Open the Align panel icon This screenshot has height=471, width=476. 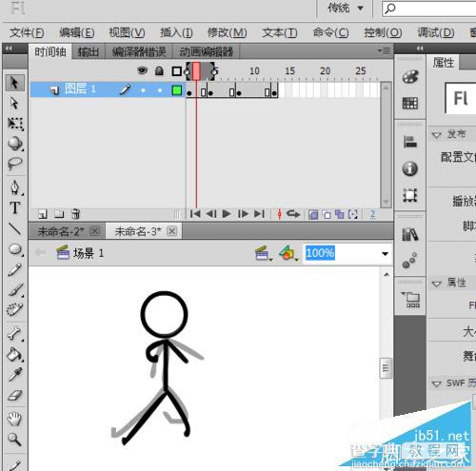410,142
